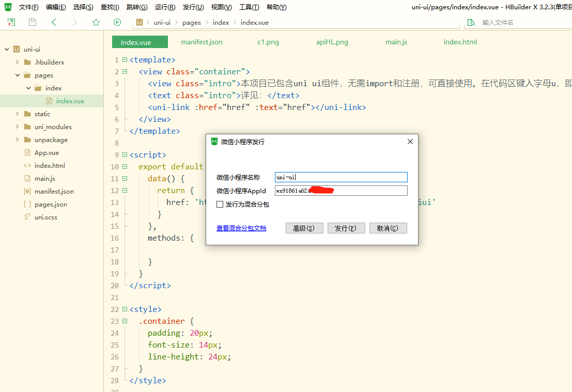Image resolution: width=572 pixels, height=392 pixels.
Task: Select the index.vue editor tab
Action: [x=140, y=42]
